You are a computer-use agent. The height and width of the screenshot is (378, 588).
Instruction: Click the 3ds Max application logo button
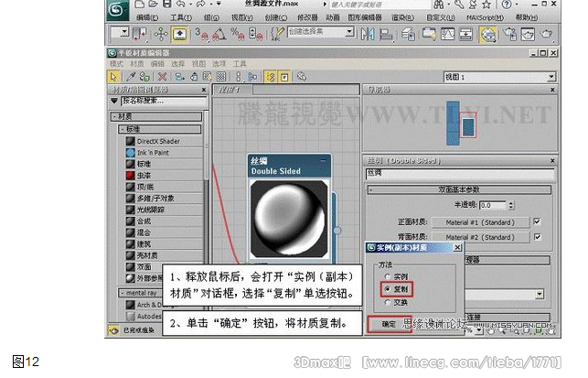(117, 10)
